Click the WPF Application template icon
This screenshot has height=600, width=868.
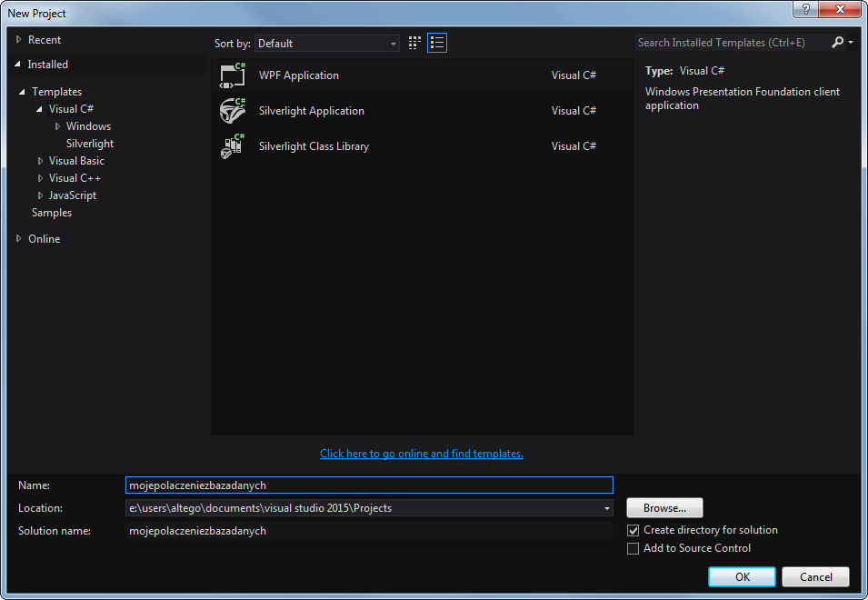pos(232,75)
